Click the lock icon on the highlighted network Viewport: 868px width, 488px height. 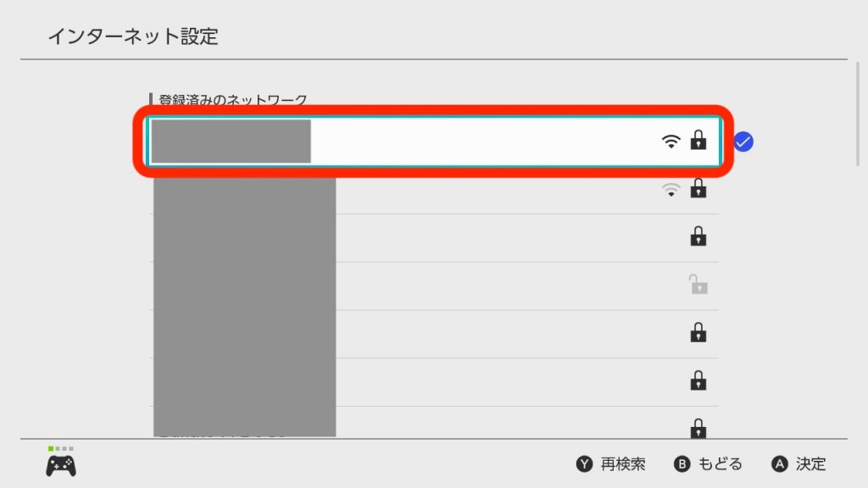pyautogui.click(x=698, y=141)
